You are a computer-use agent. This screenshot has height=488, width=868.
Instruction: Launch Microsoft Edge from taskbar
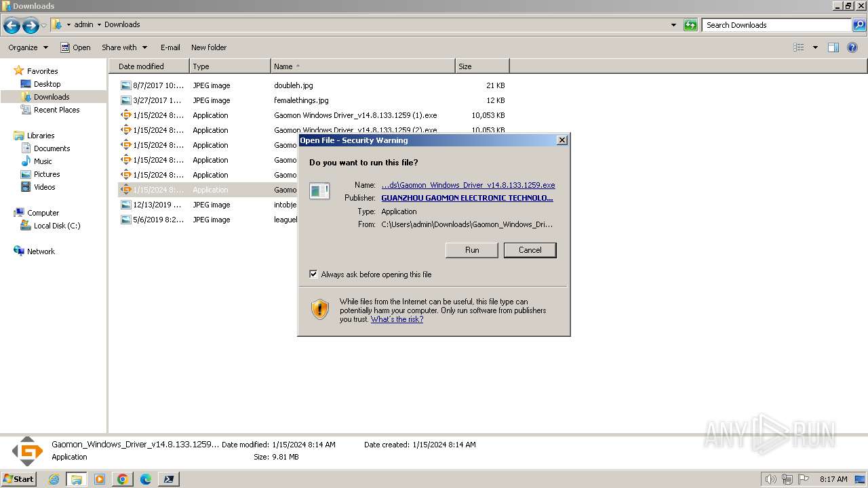point(146,479)
